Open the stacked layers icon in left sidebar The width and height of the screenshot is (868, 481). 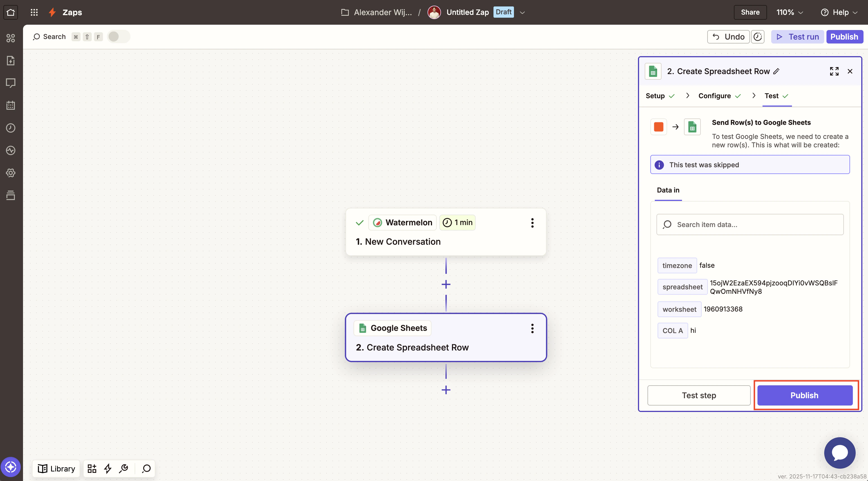pos(11,195)
